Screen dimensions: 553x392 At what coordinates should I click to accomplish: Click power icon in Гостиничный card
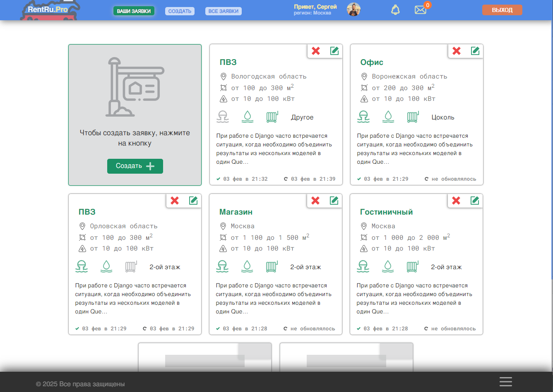pyautogui.click(x=364, y=249)
